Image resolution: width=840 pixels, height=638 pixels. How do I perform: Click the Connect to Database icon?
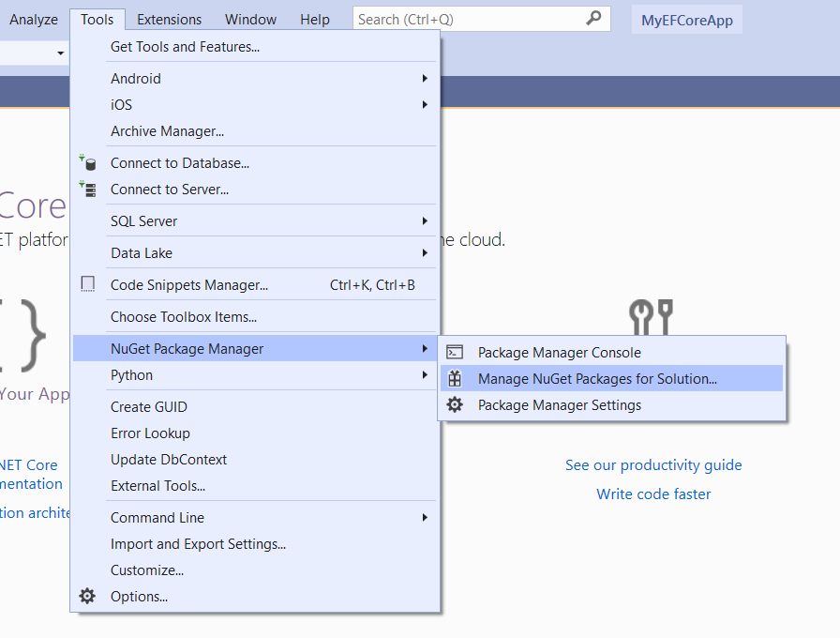click(87, 162)
